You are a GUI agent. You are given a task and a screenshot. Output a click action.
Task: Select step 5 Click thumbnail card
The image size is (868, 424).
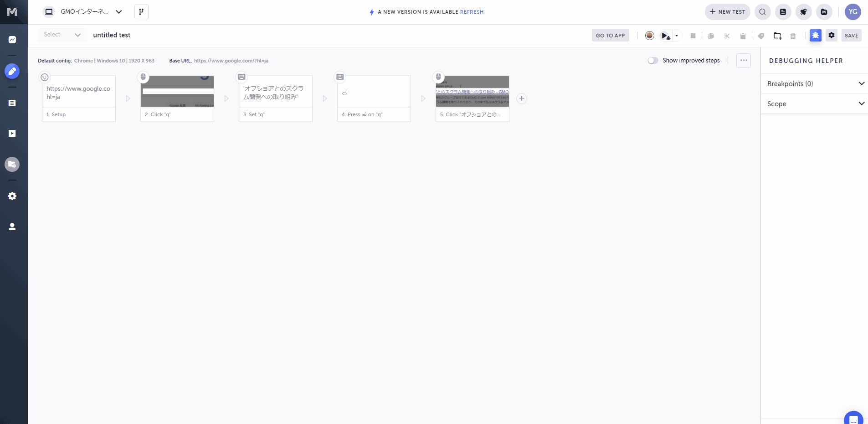[x=473, y=98]
